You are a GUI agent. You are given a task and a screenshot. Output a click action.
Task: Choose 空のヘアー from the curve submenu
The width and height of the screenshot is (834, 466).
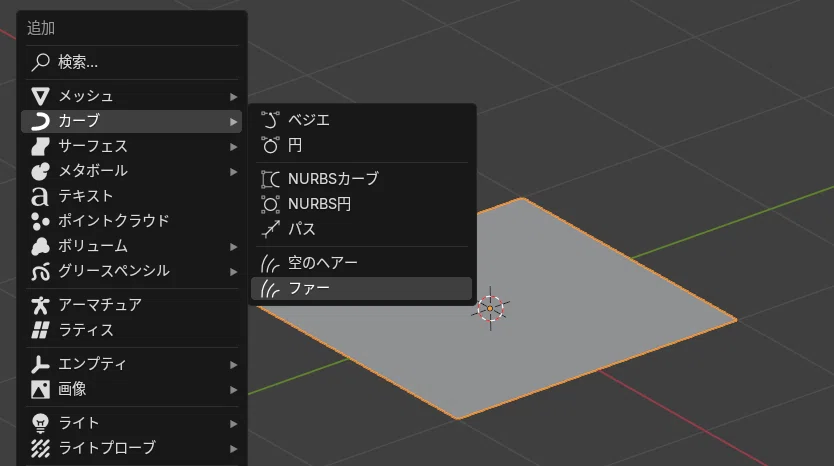click(x=361, y=263)
